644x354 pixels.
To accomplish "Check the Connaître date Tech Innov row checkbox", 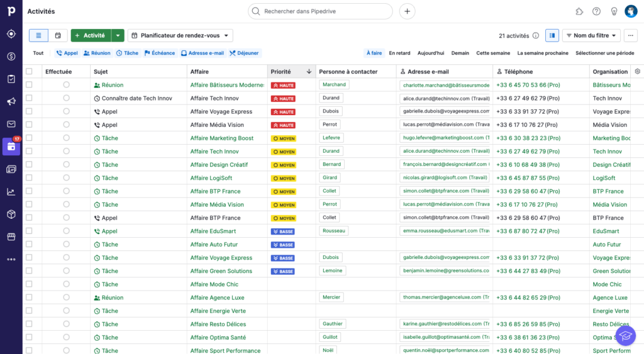I will click(x=29, y=98).
